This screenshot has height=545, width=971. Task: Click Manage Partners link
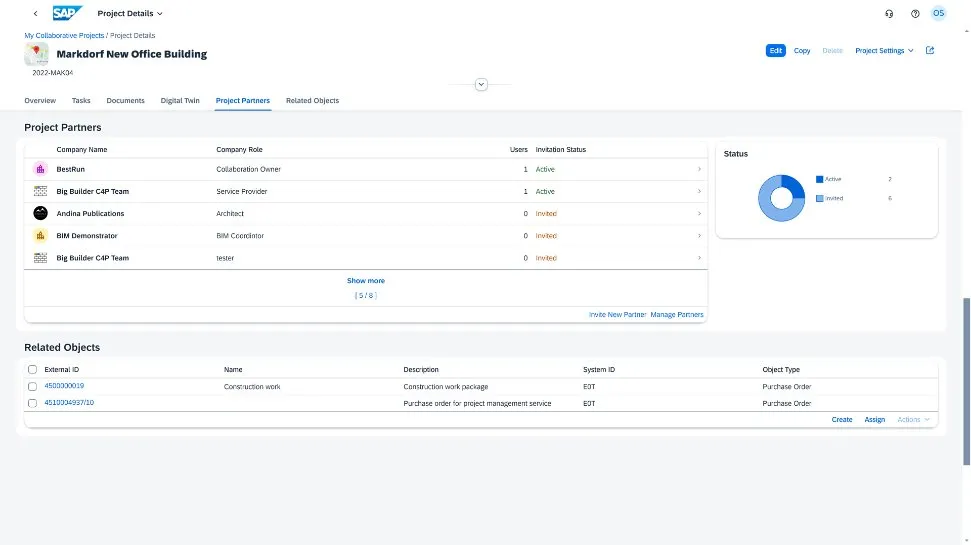677,315
